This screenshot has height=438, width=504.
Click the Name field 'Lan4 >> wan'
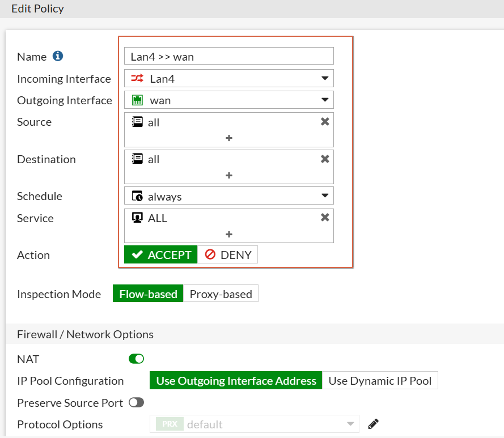pyautogui.click(x=229, y=56)
